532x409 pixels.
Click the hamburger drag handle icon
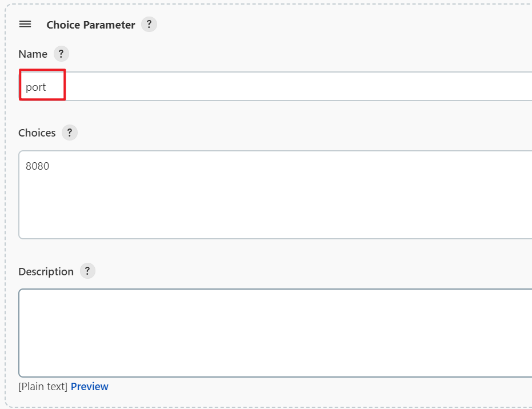pyautogui.click(x=25, y=25)
